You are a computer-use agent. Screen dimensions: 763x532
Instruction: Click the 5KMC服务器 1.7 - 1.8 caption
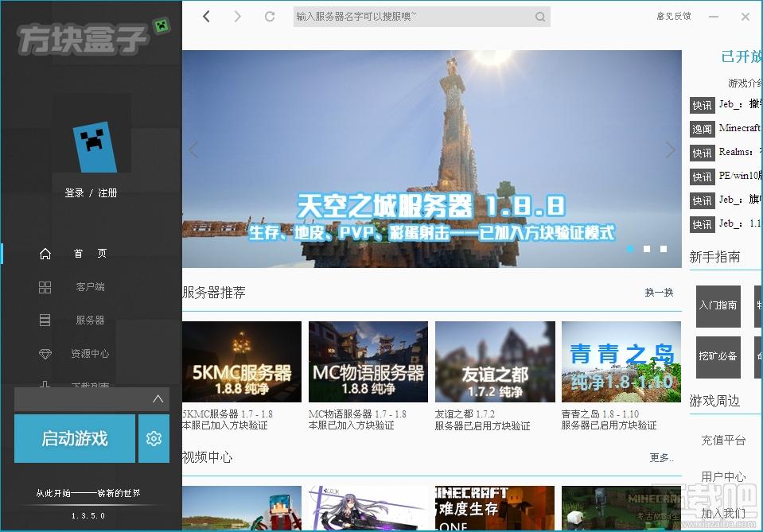click(x=228, y=414)
